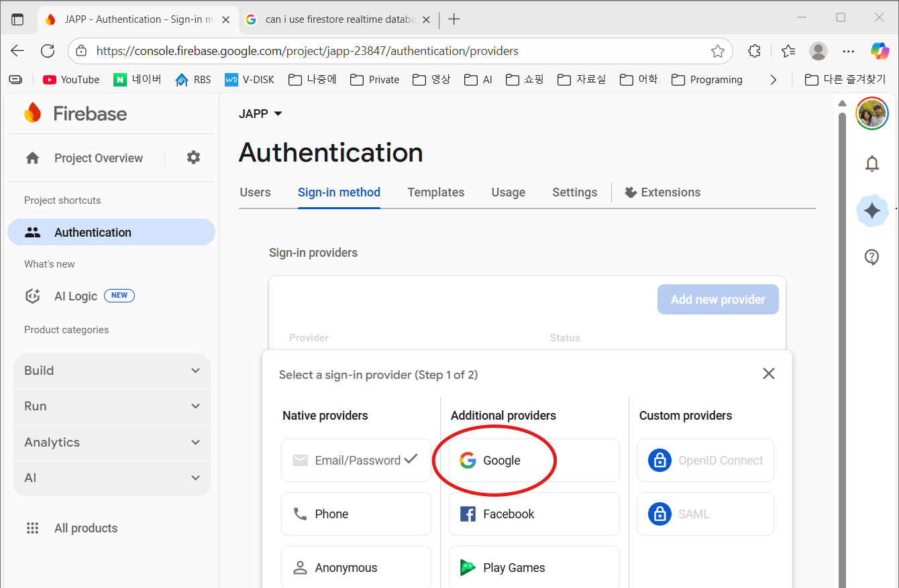Viewport: 899px width, 588px height.
Task: Open AI Logic in the sidebar
Action: (76, 296)
